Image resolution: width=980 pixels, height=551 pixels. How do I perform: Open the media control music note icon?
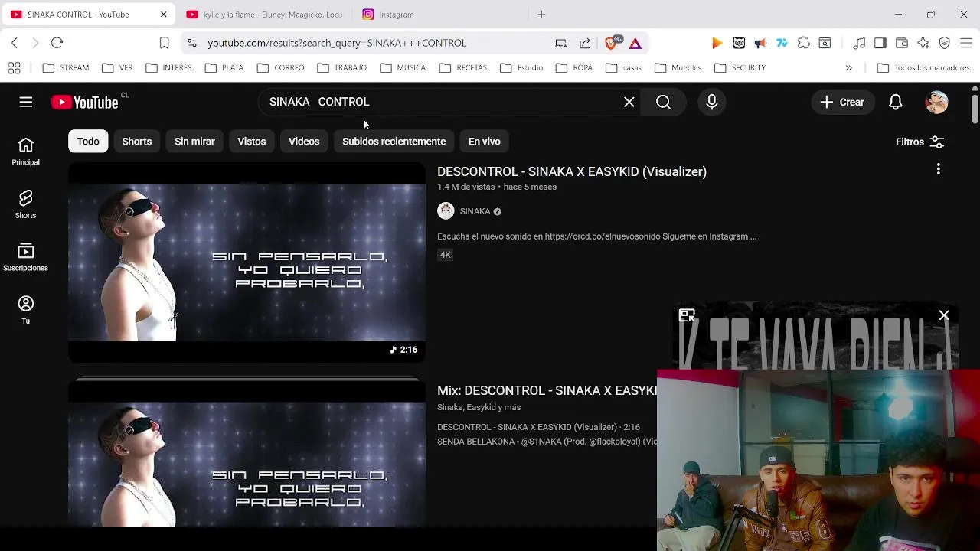pos(859,43)
